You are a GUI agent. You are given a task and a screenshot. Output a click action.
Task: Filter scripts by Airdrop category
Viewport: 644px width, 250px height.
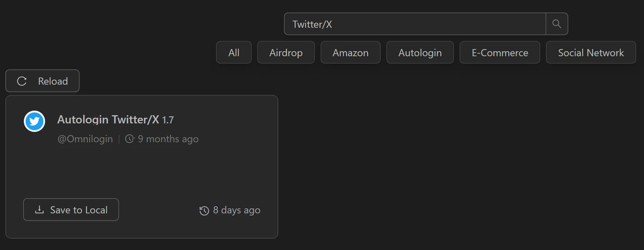(x=286, y=52)
